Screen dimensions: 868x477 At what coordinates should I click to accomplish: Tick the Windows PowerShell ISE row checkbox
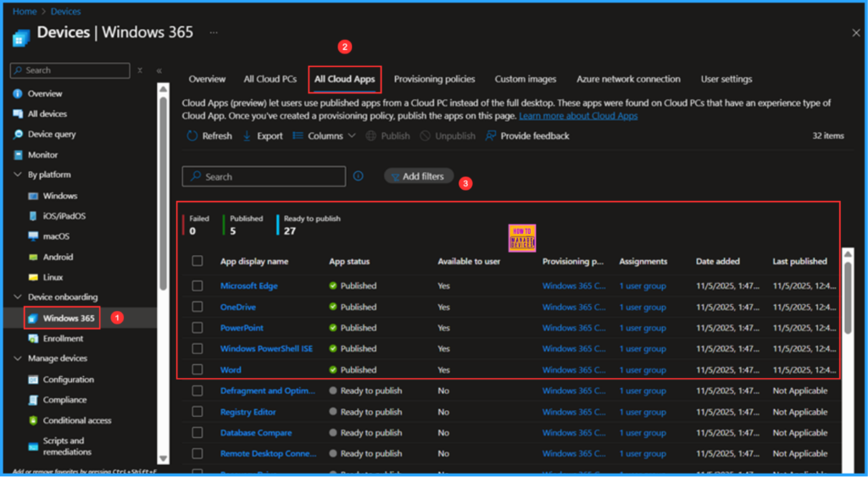coord(197,348)
